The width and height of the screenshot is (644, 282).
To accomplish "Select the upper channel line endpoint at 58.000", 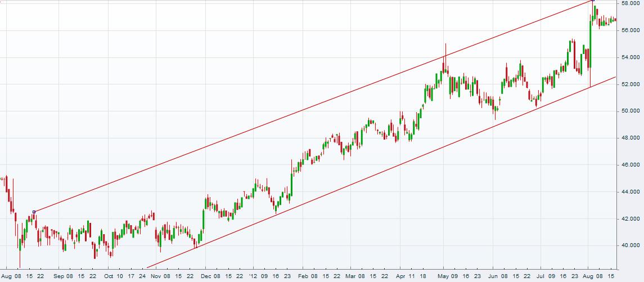I will pos(592,1).
